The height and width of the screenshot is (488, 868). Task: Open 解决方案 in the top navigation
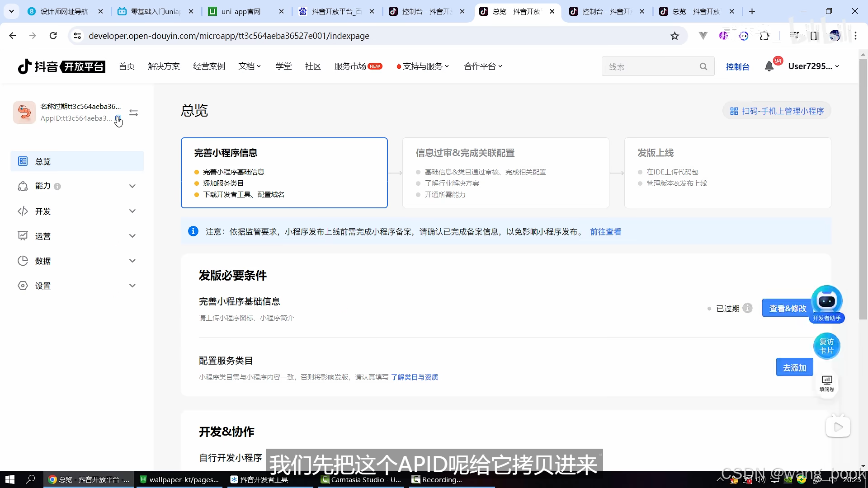point(164,66)
